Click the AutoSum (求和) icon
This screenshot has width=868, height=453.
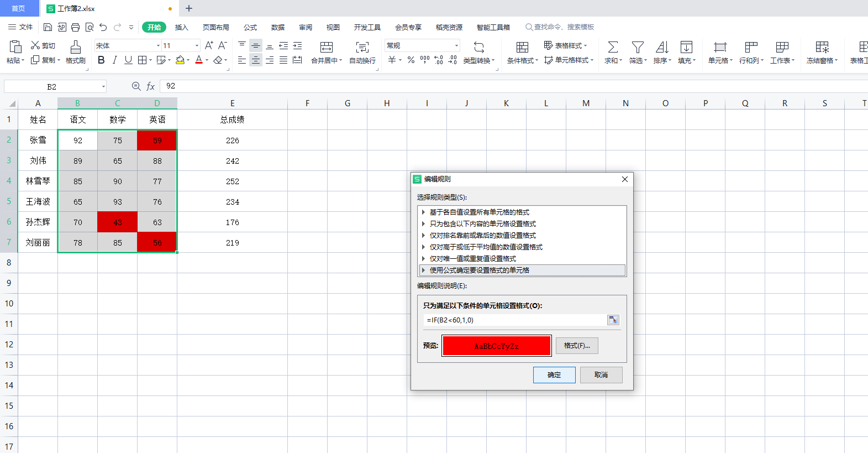click(613, 48)
